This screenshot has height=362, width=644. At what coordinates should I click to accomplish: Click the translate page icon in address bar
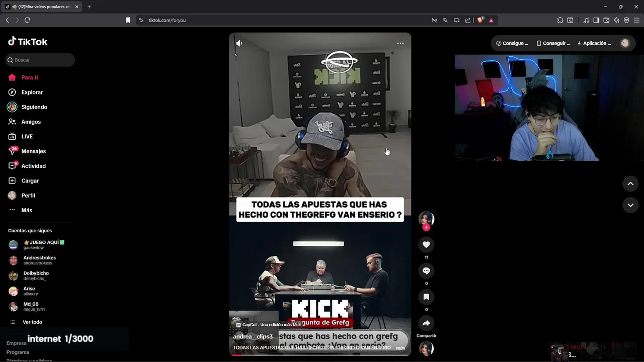coord(445,20)
